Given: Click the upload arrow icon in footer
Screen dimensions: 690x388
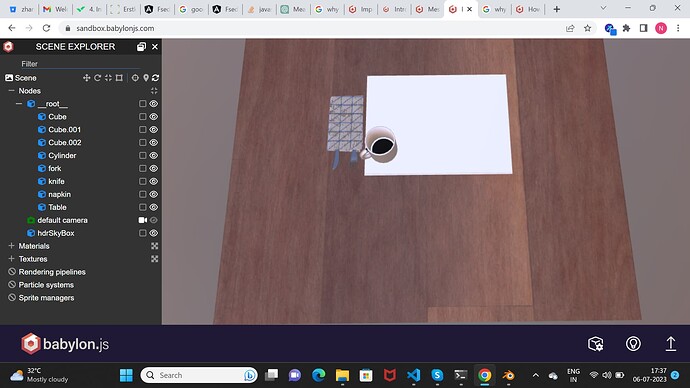Looking at the screenshot, I should click(x=671, y=344).
